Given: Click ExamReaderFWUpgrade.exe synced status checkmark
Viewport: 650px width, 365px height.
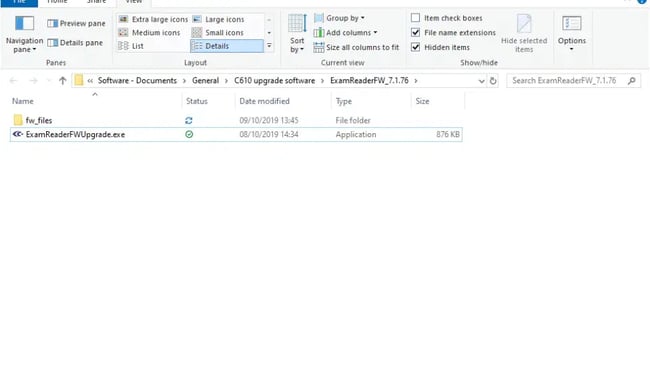Looking at the screenshot, I should (x=189, y=134).
